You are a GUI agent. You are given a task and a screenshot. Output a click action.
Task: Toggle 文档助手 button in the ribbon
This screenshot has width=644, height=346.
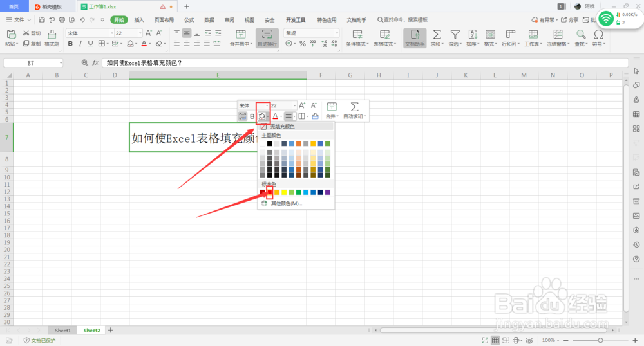[415, 38]
